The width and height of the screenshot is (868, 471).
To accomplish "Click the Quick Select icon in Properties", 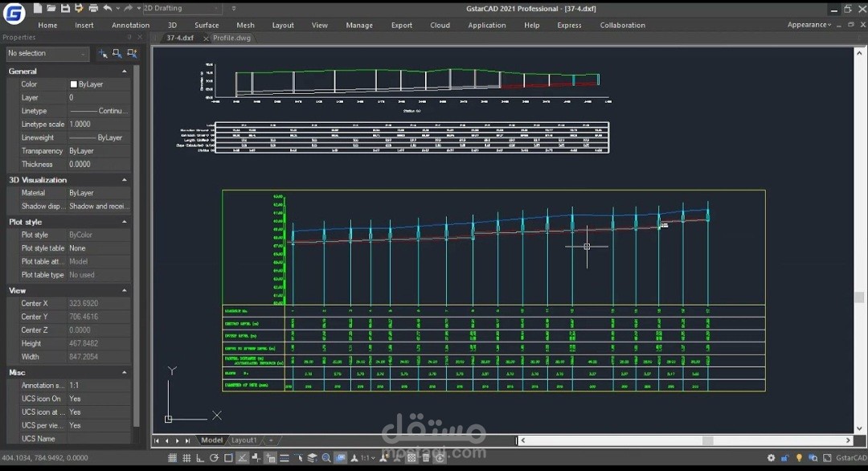I will tap(132, 53).
